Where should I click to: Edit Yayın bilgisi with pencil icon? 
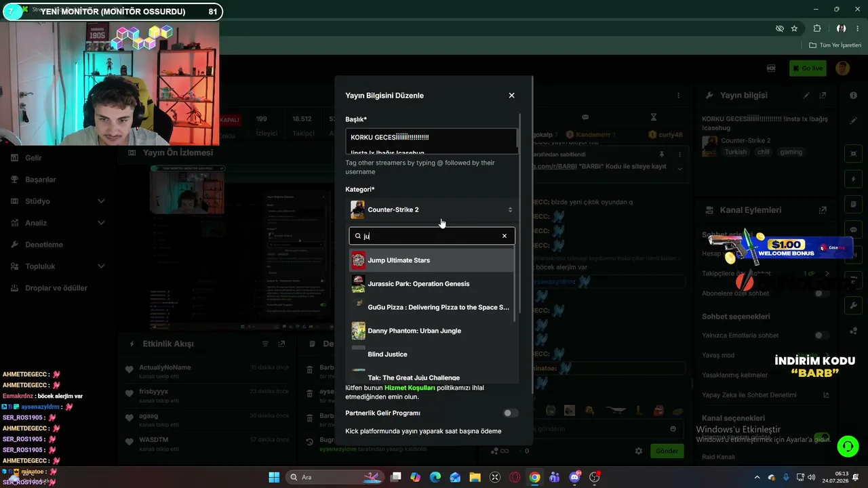point(806,96)
